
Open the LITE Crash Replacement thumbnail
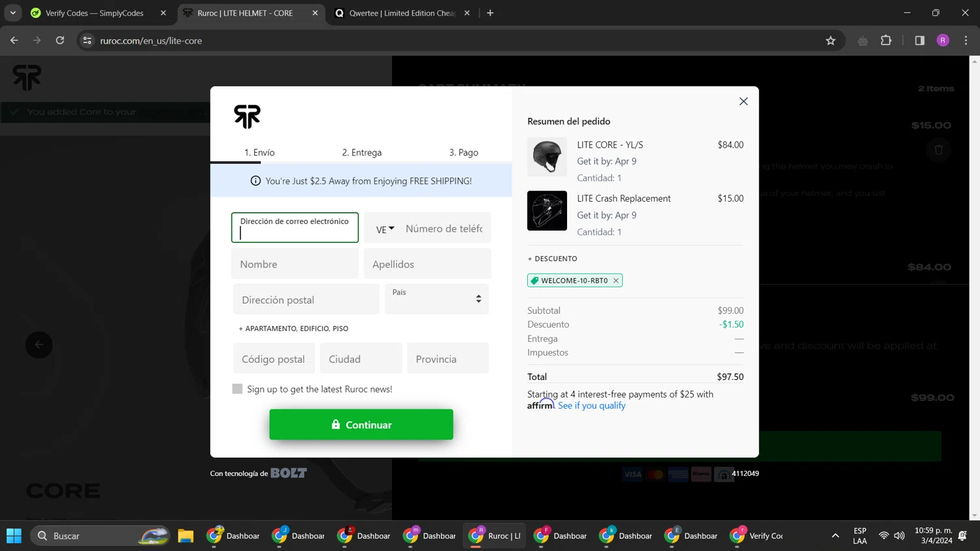(x=547, y=210)
